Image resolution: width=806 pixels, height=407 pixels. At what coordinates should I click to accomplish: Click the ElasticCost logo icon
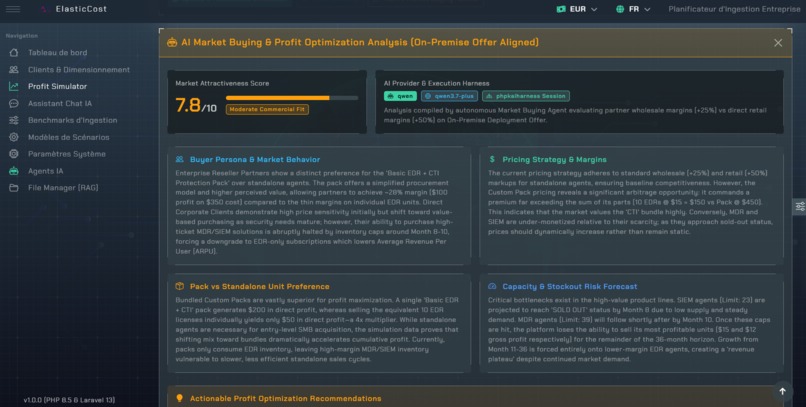44,9
